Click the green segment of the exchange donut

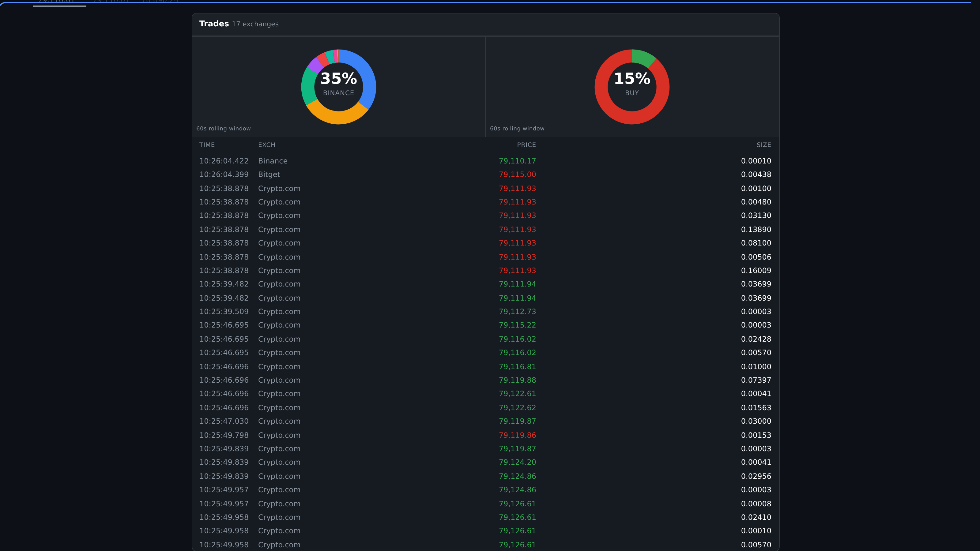click(x=308, y=87)
